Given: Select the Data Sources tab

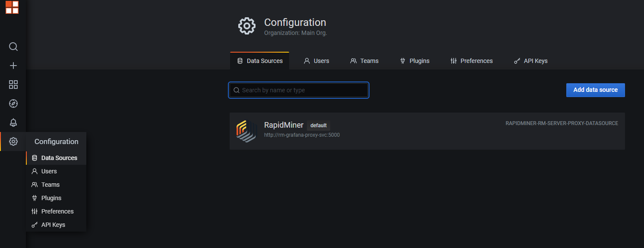Looking at the screenshot, I should (x=260, y=61).
